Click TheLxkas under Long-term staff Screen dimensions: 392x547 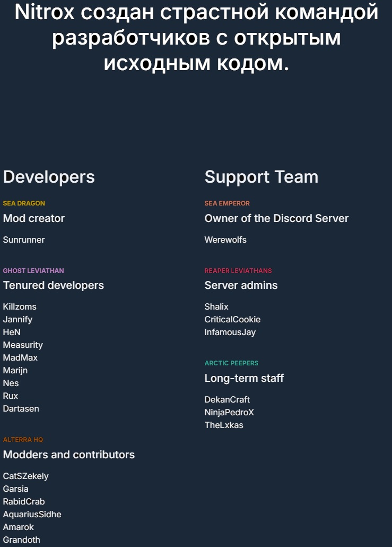coord(224,425)
